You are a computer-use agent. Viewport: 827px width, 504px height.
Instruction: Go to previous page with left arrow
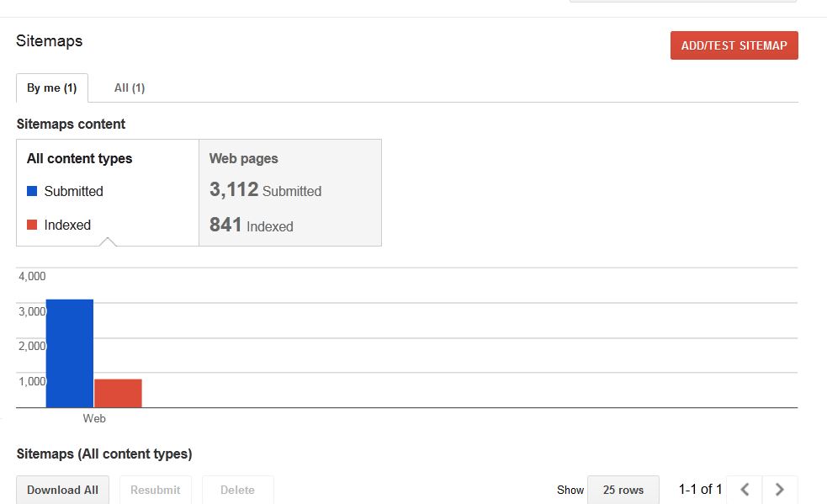745,490
